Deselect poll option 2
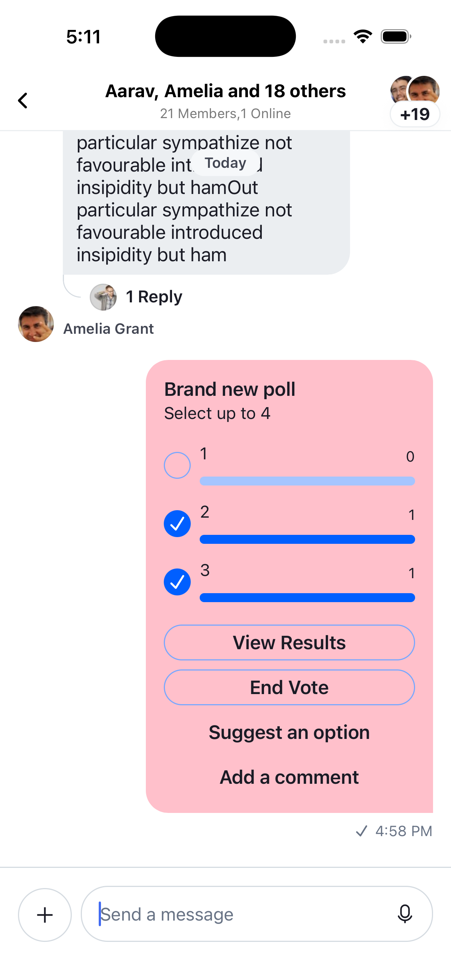 (x=177, y=524)
